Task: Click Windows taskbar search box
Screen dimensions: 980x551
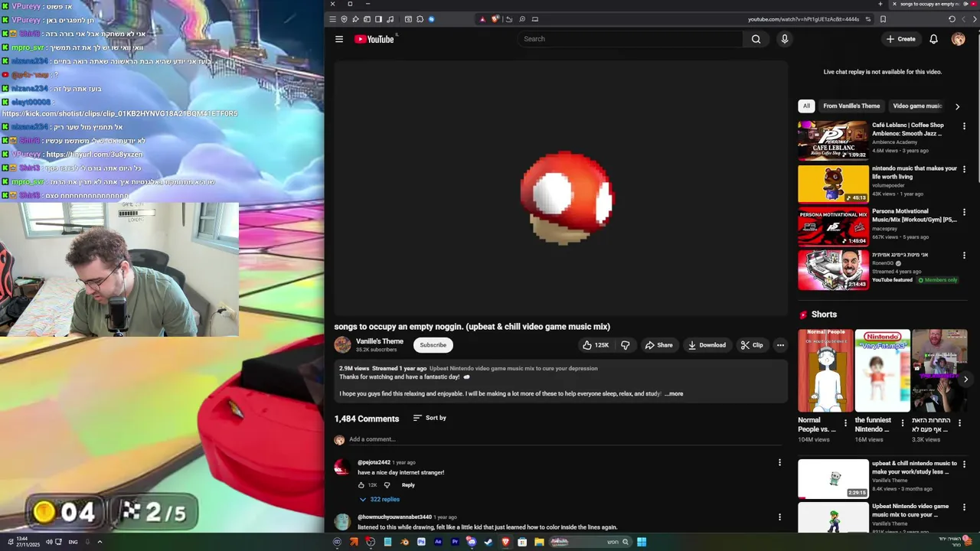Action: pos(590,542)
